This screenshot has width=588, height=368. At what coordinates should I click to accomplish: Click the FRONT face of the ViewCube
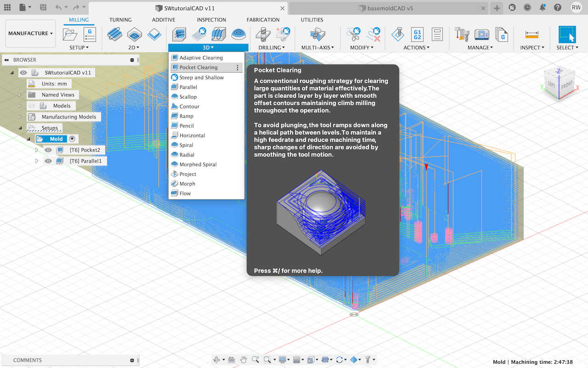click(x=567, y=86)
